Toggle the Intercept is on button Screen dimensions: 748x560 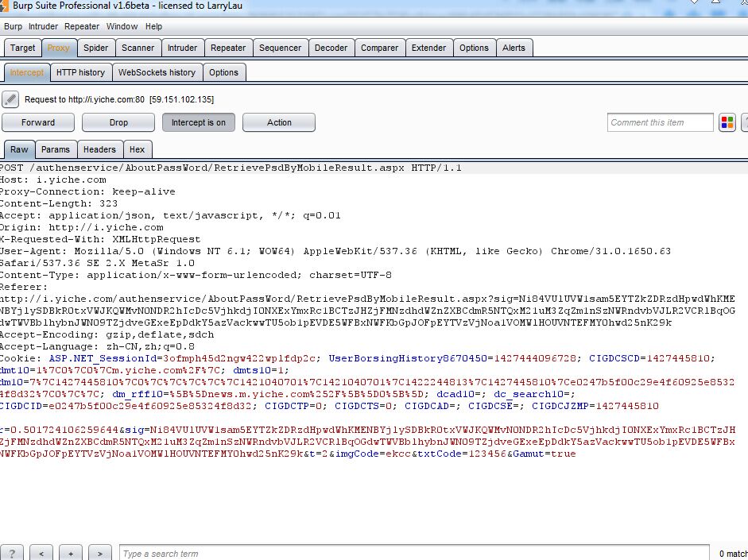(199, 122)
